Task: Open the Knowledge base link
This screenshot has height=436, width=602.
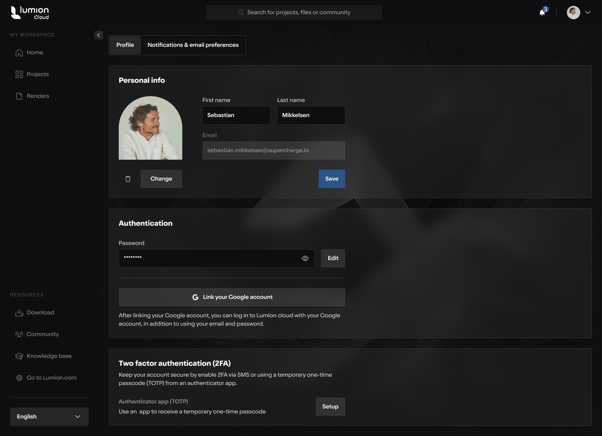Action: coord(48,356)
